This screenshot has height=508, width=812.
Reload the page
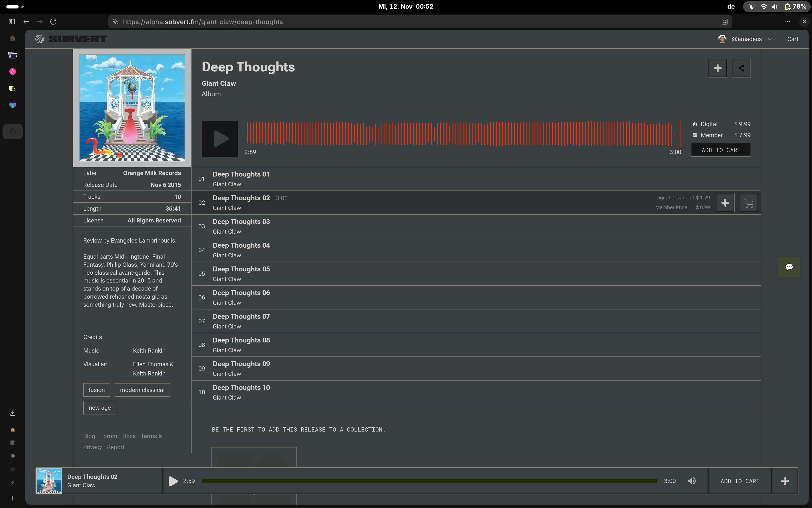pyautogui.click(x=53, y=22)
